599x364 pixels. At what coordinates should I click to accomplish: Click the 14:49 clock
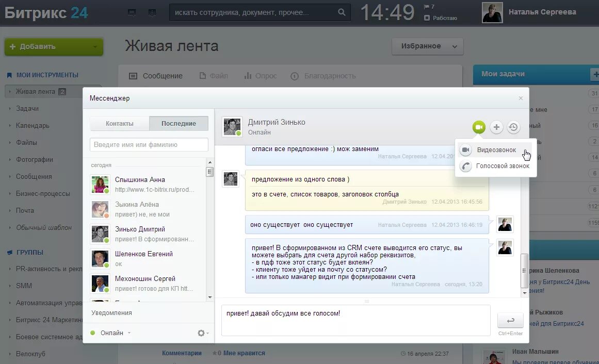click(x=387, y=12)
